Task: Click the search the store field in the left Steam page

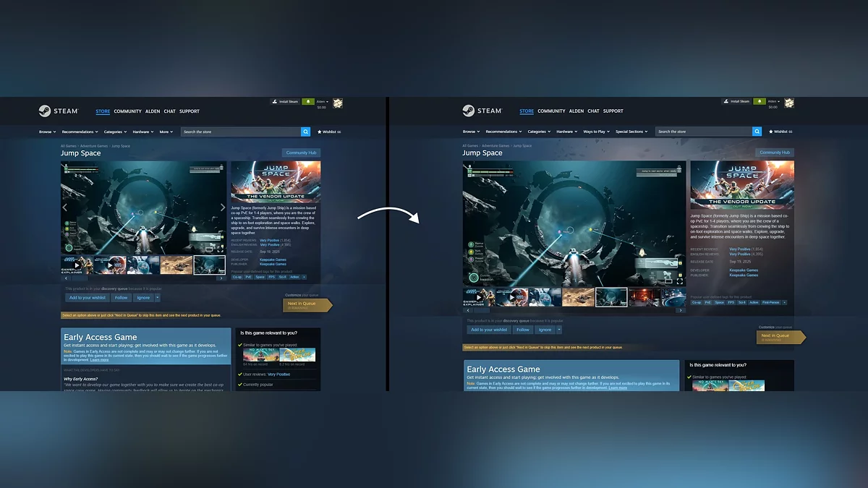Action: coord(241,132)
